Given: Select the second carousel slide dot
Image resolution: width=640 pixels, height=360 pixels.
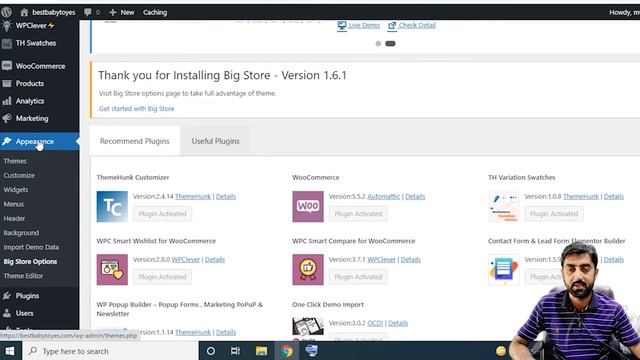Looking at the screenshot, I should point(390,43).
